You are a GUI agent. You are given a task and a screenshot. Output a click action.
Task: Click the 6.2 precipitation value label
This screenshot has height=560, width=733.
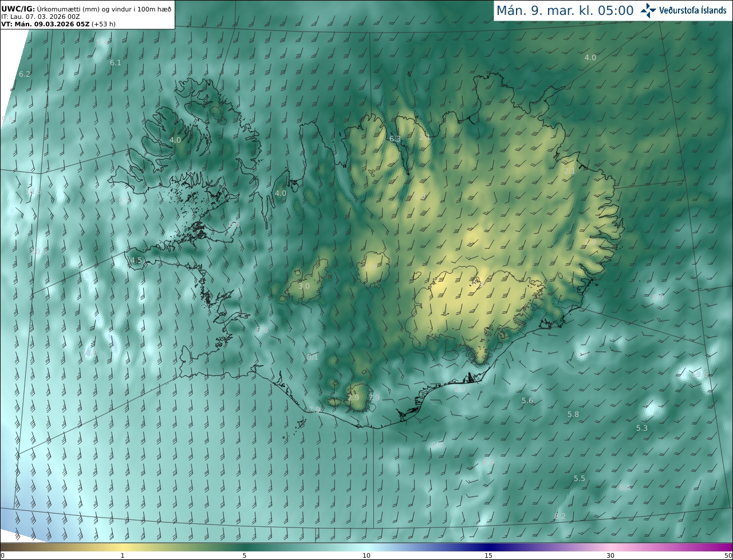click(25, 74)
